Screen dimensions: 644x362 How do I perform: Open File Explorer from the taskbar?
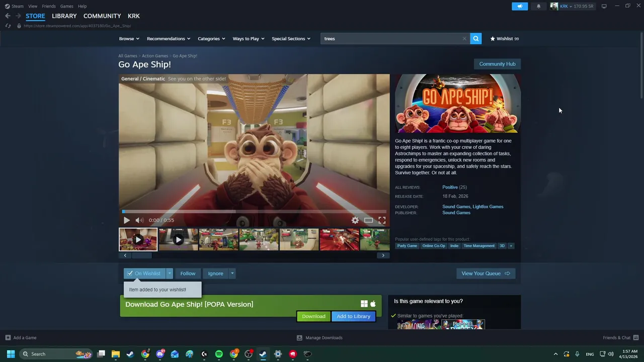(x=115, y=354)
